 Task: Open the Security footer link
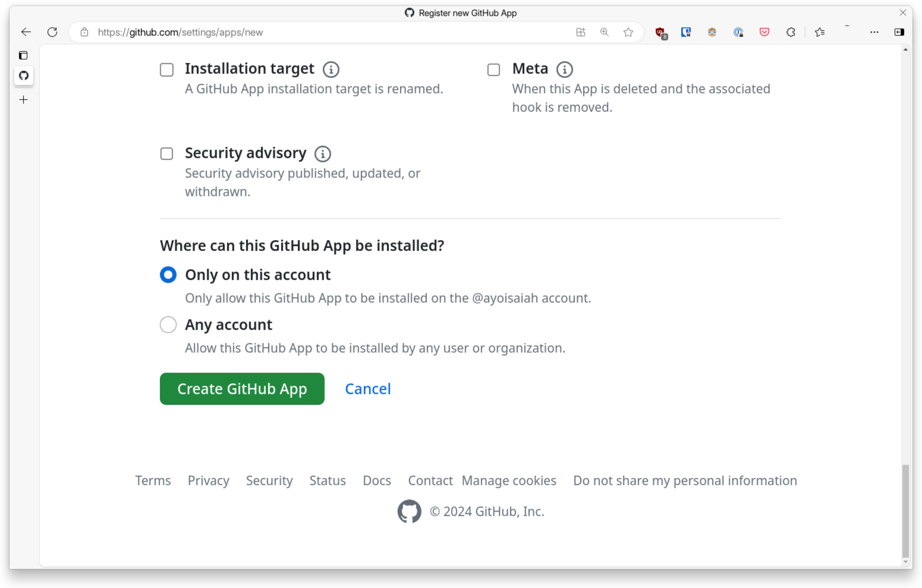pyautogui.click(x=269, y=480)
